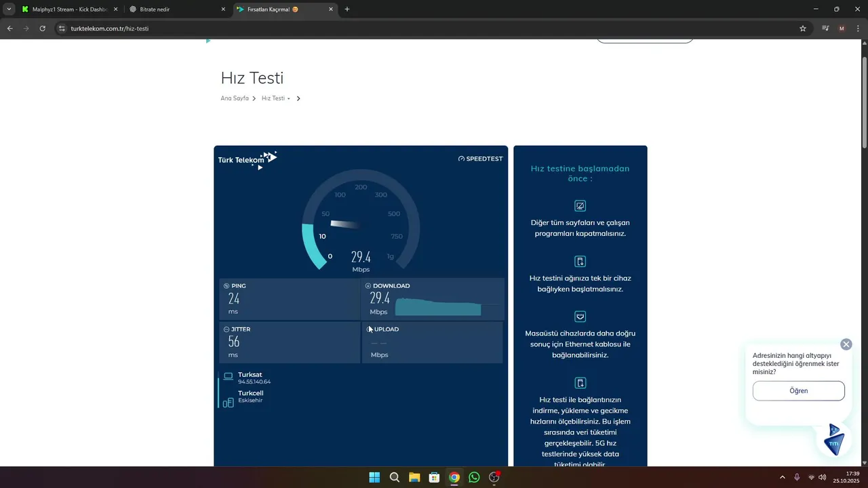The image size is (868, 488).
Task: Click the data usage tip icon
Action: click(x=580, y=383)
